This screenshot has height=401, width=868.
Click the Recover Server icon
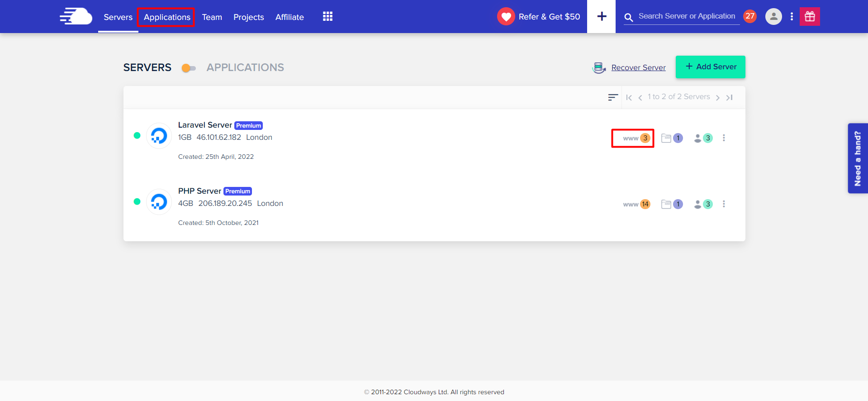click(x=599, y=68)
